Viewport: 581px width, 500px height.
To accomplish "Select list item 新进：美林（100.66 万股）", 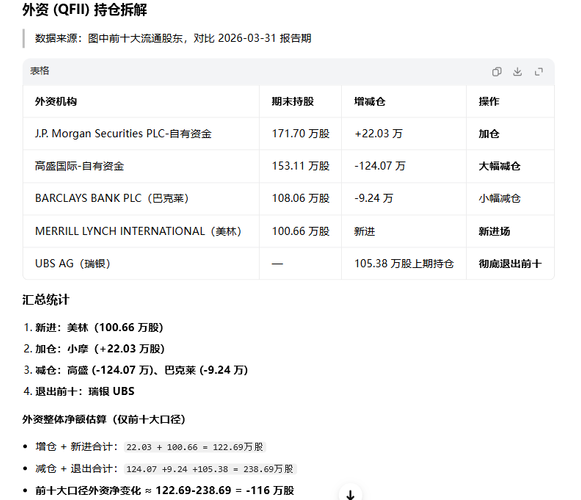I will (x=99, y=328).
